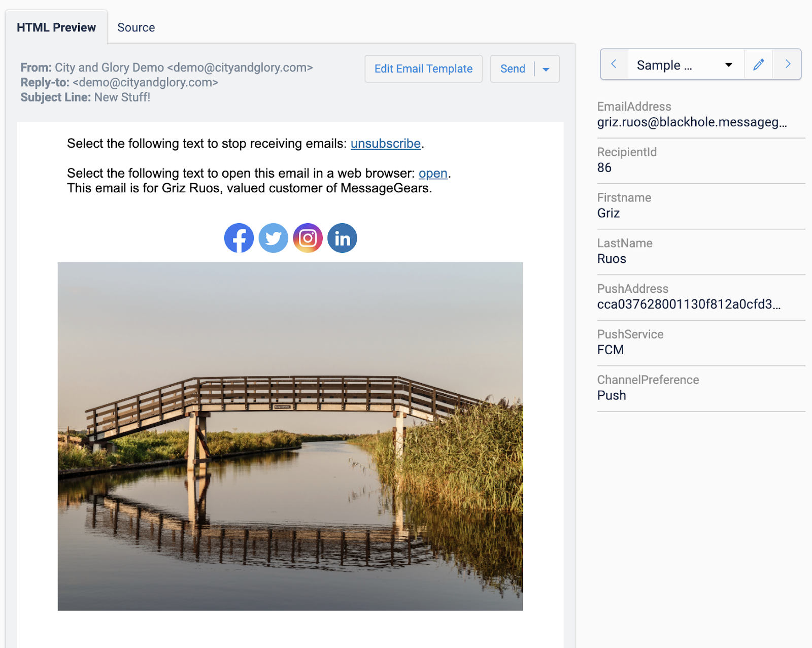Select Firstname value Griz

tap(608, 213)
